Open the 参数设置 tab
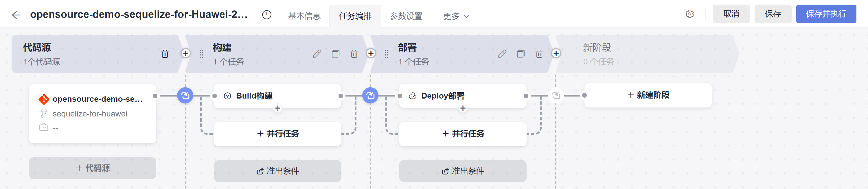This screenshot has width=868, height=189. tap(406, 16)
